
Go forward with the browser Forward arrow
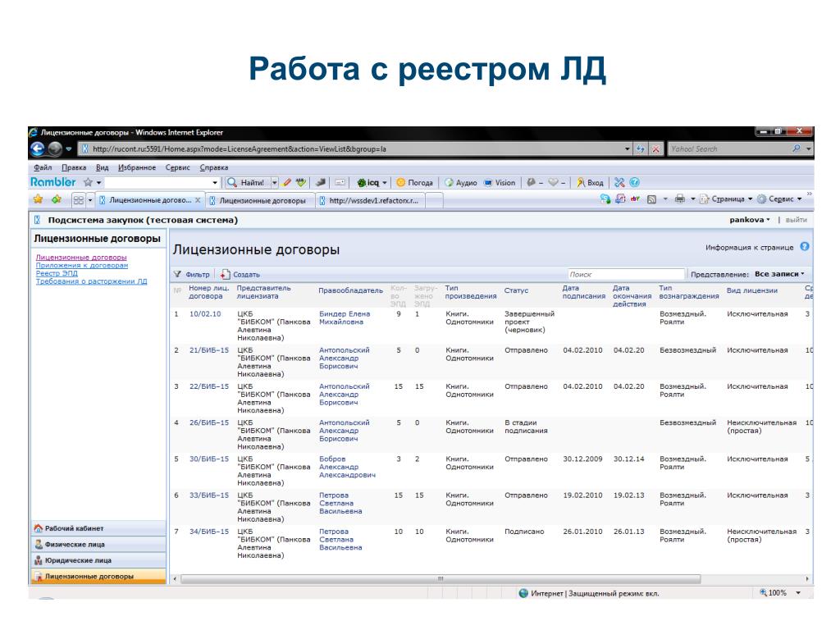55,148
